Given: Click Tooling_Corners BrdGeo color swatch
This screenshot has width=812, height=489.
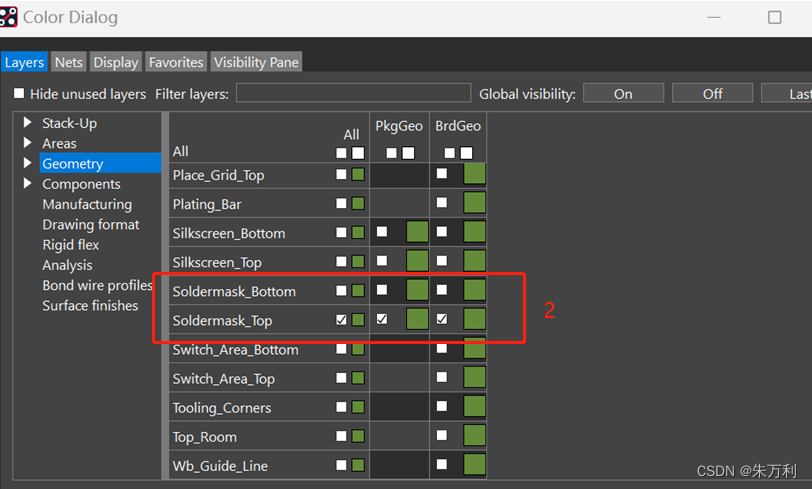Looking at the screenshot, I should pyautogui.click(x=475, y=407).
